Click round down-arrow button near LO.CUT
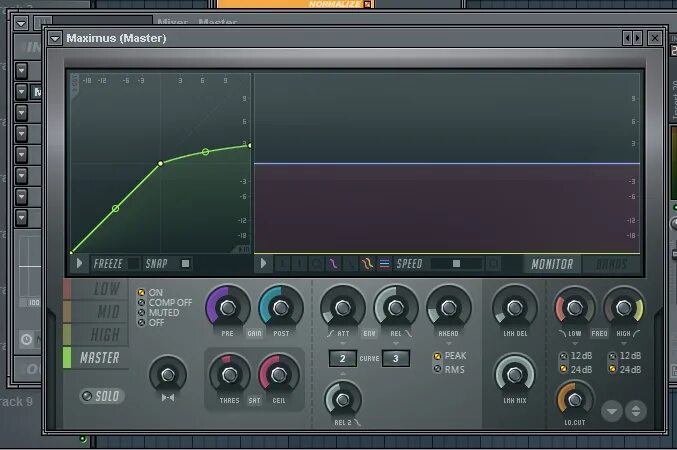 tap(611, 411)
